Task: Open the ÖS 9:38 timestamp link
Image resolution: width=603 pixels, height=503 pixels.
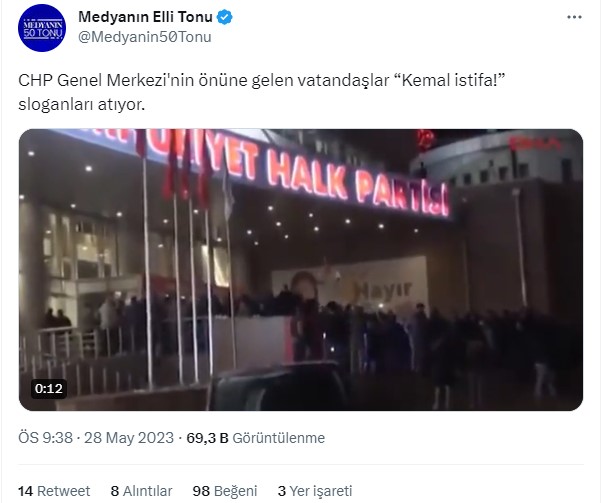Action: [45, 438]
